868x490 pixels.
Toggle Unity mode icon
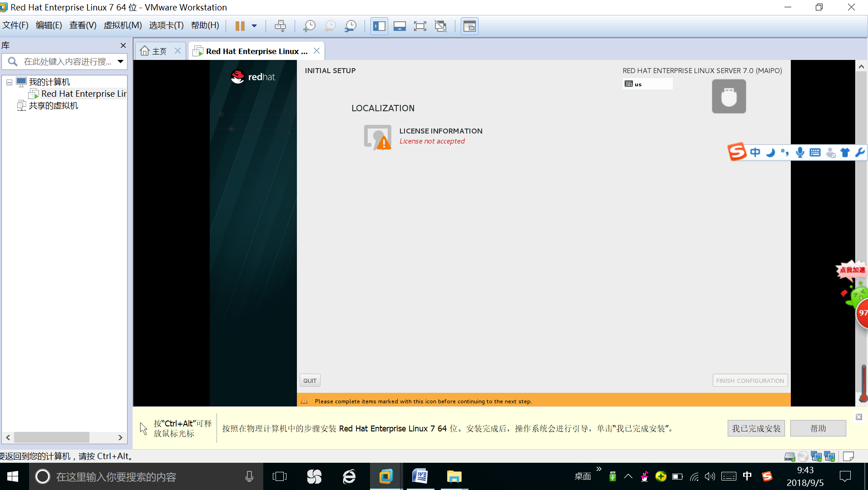click(x=441, y=26)
